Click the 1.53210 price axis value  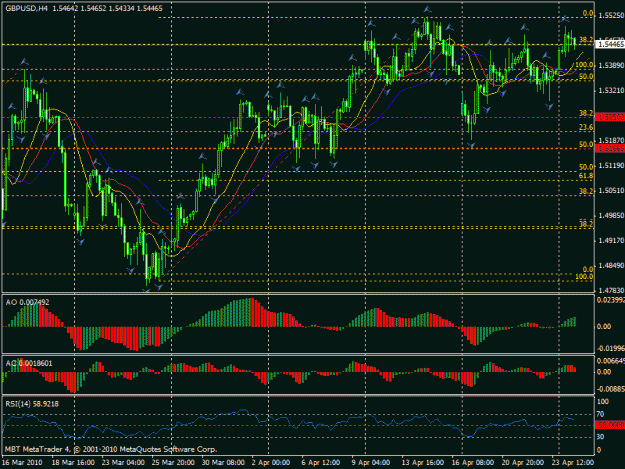click(x=611, y=91)
